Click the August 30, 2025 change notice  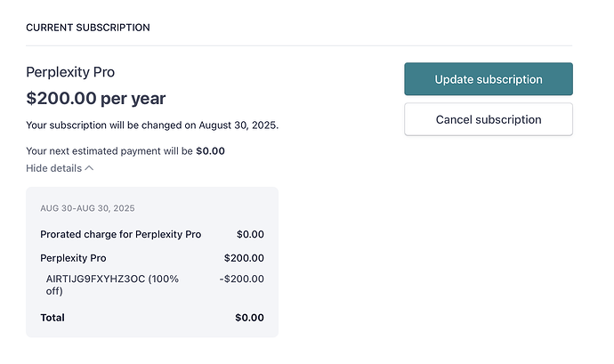coord(152,125)
